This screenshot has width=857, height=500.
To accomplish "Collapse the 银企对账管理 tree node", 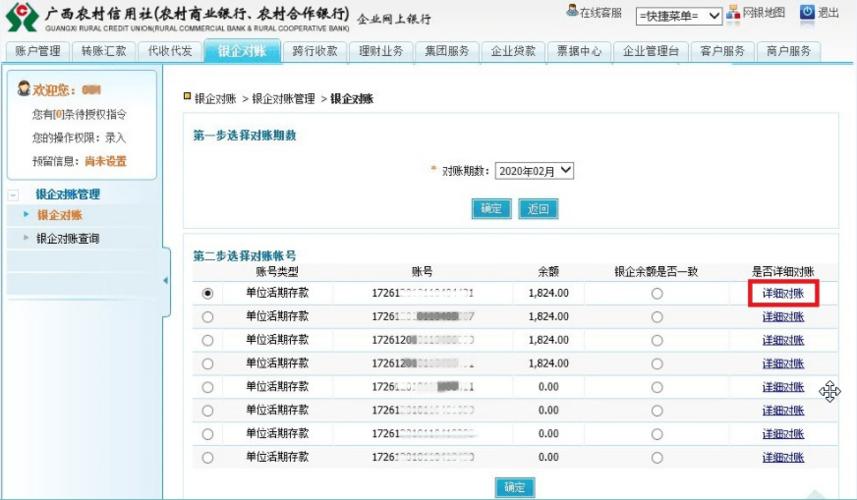I will point(13,195).
